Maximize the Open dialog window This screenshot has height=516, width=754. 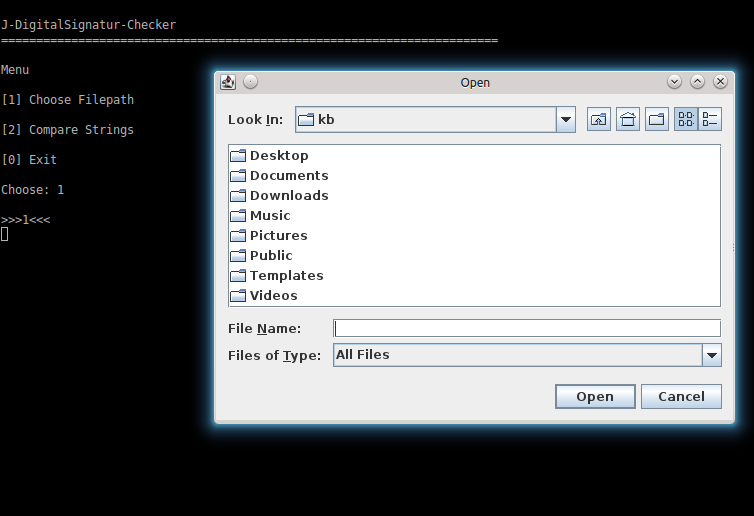[698, 82]
